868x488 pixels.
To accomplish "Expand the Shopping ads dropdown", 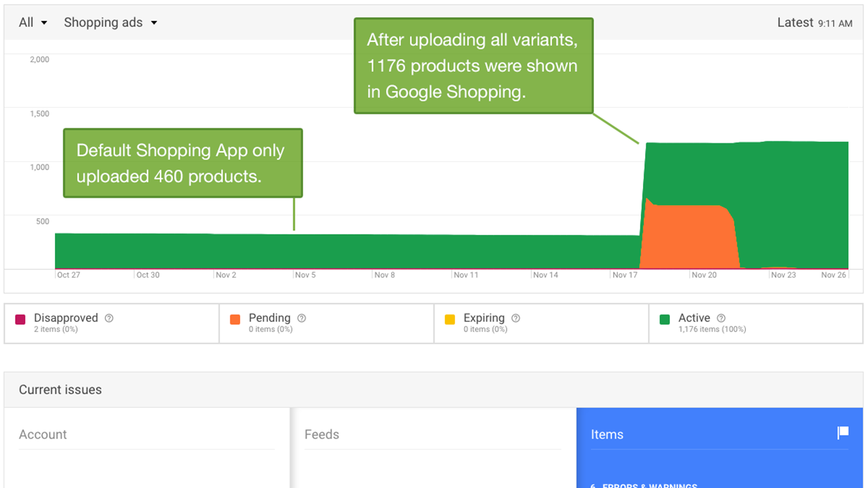I will [111, 22].
